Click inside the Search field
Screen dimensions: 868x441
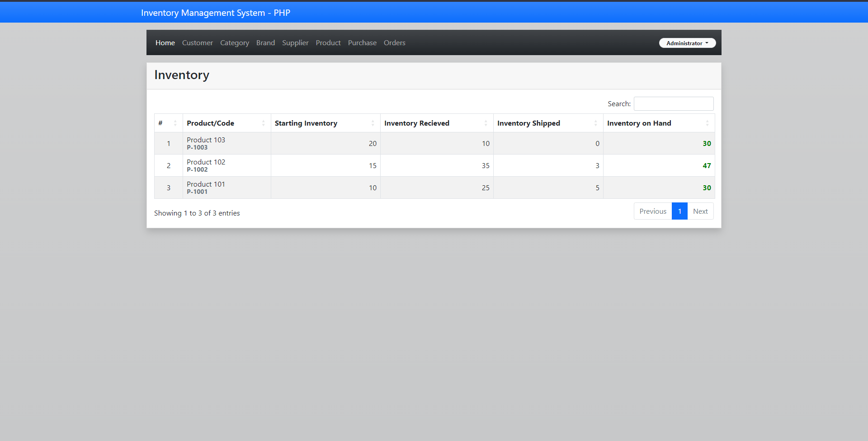point(673,103)
